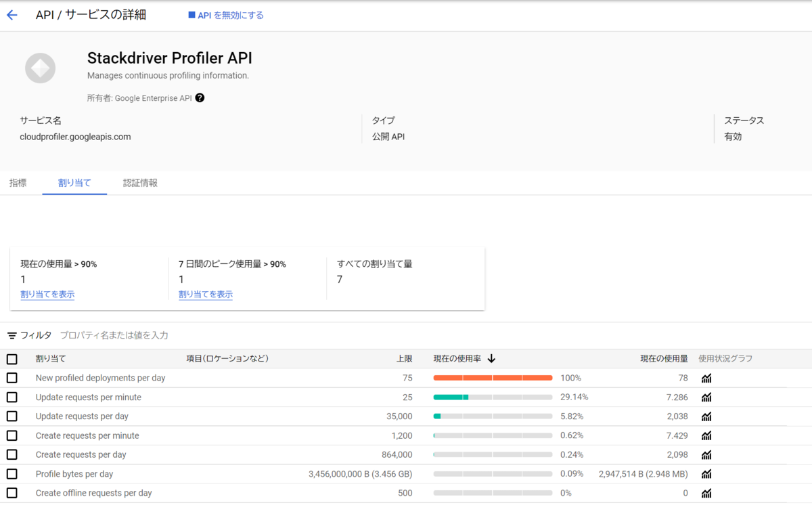The height and width of the screenshot is (518, 812).
Task: Click 割り当てを表示 under 7 日間のピーク使用量
Action: pyautogui.click(x=206, y=295)
